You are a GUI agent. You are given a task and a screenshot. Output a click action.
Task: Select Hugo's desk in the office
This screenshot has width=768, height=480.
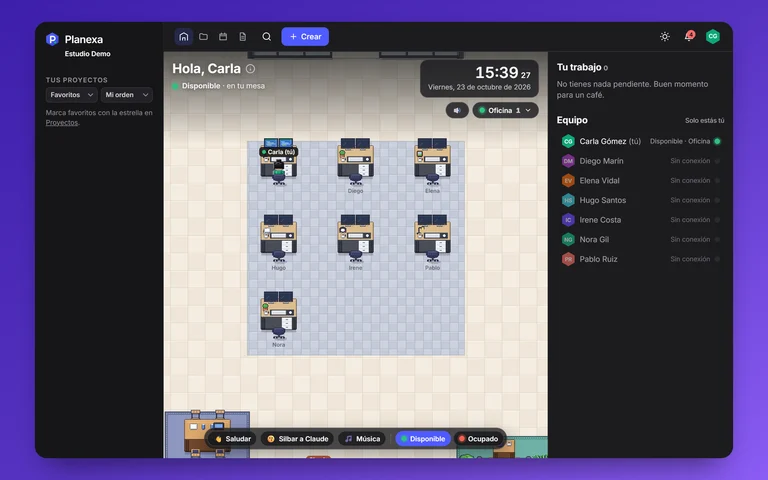[279, 239]
